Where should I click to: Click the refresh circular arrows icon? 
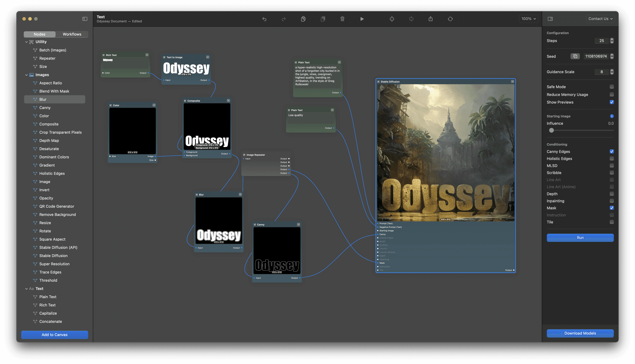point(450,19)
